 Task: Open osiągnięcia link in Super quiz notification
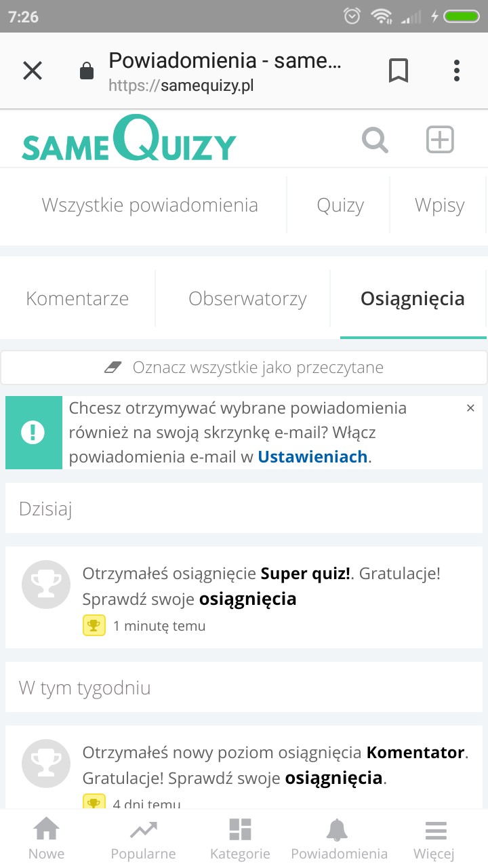click(247, 599)
